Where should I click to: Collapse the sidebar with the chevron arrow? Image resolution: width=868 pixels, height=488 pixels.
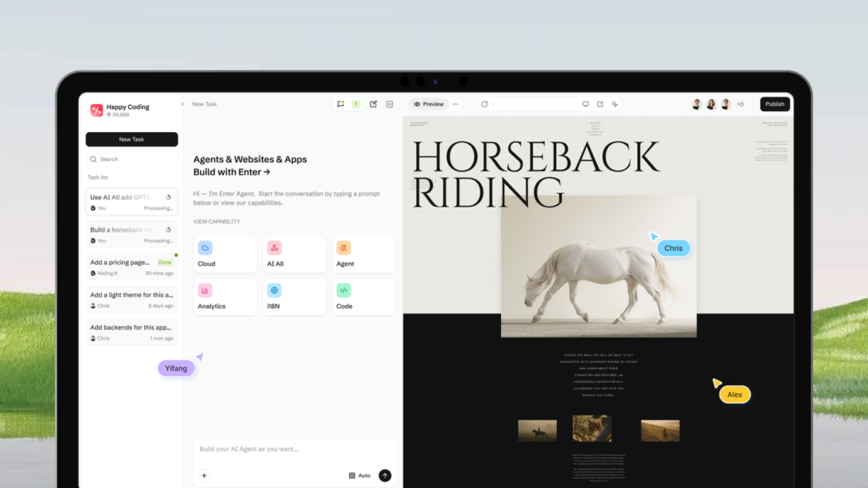(182, 104)
